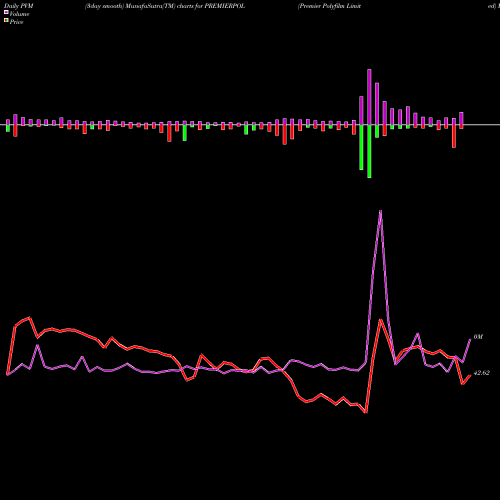Select the 'Volume' legend label
Viewport: 500px width, 500px height.
[19, 14]
